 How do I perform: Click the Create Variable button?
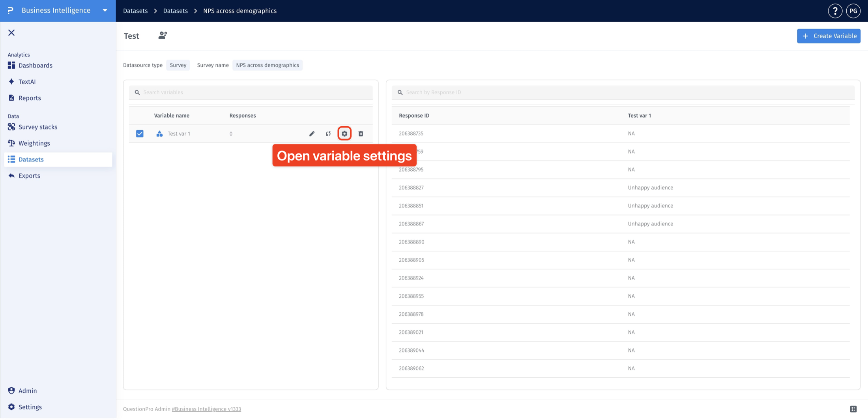(x=829, y=36)
